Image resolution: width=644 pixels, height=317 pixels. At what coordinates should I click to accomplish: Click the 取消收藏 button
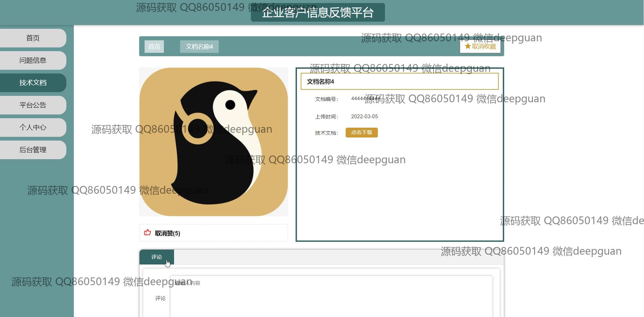480,46
